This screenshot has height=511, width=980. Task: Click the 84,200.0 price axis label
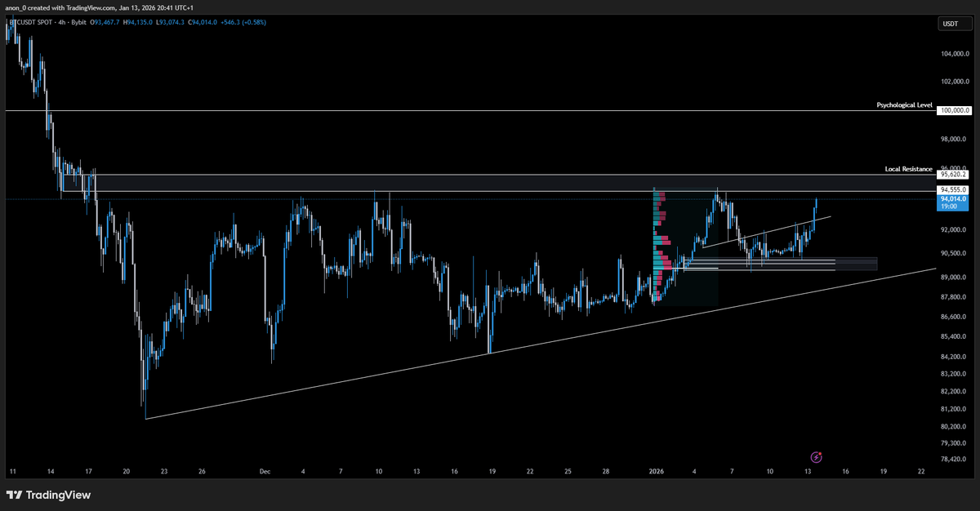tap(954, 357)
